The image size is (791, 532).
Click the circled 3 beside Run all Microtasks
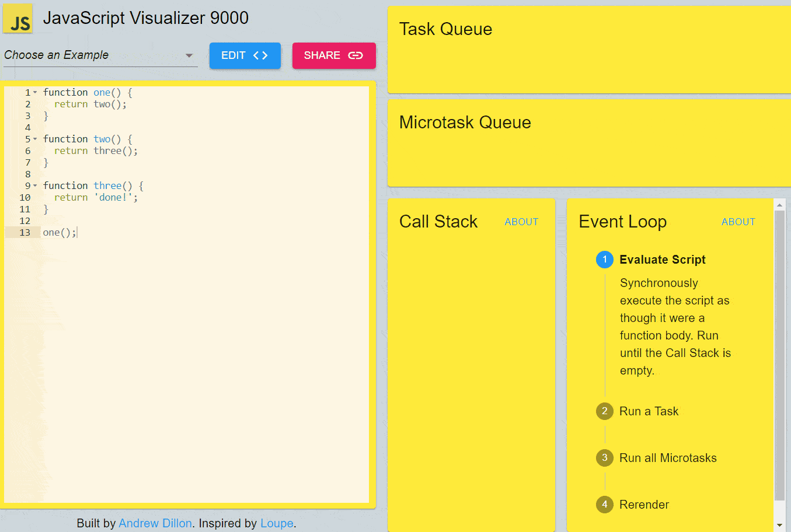[605, 458]
